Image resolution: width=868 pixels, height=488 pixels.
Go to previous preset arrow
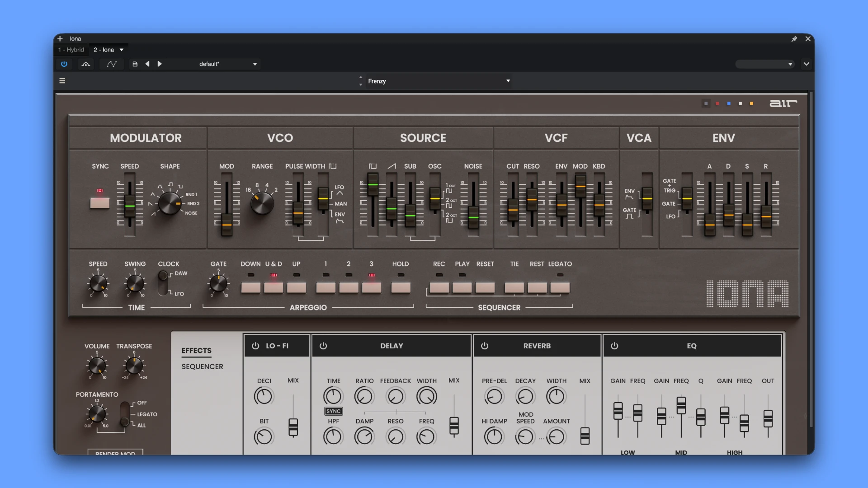click(x=147, y=64)
